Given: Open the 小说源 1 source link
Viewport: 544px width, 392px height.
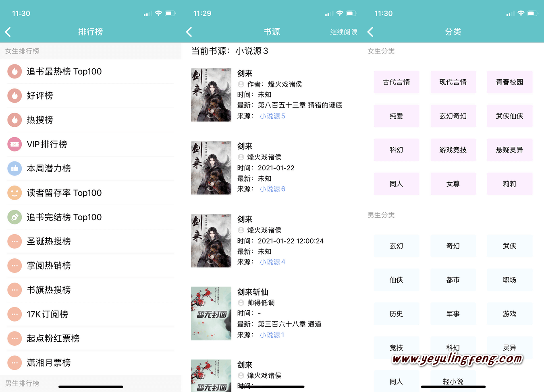Looking at the screenshot, I should 272,335.
